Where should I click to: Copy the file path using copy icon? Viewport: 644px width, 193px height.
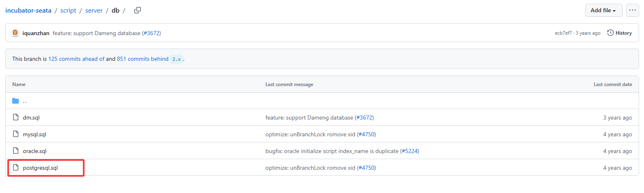(138, 10)
